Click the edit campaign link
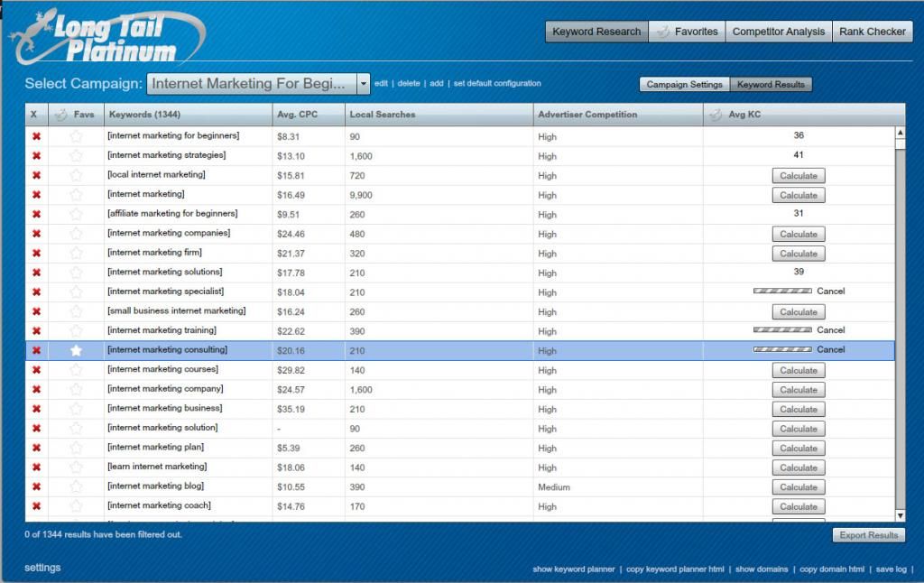 click(382, 83)
